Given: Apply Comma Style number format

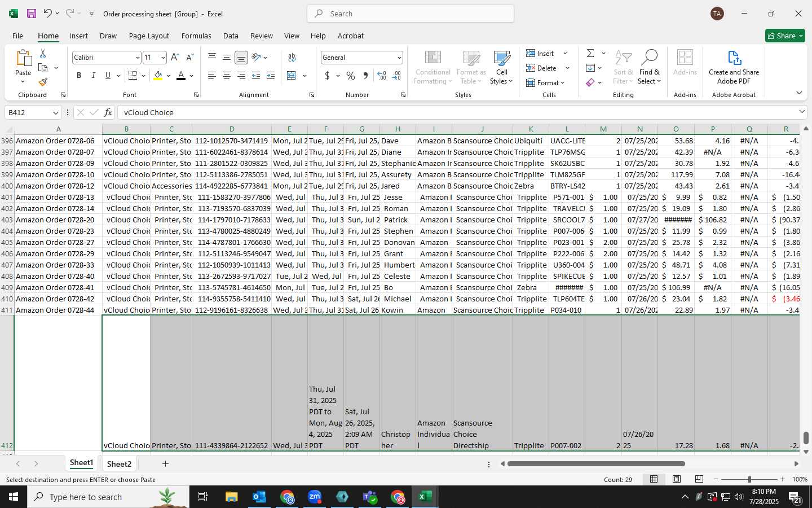Looking at the screenshot, I should pyautogui.click(x=365, y=76).
